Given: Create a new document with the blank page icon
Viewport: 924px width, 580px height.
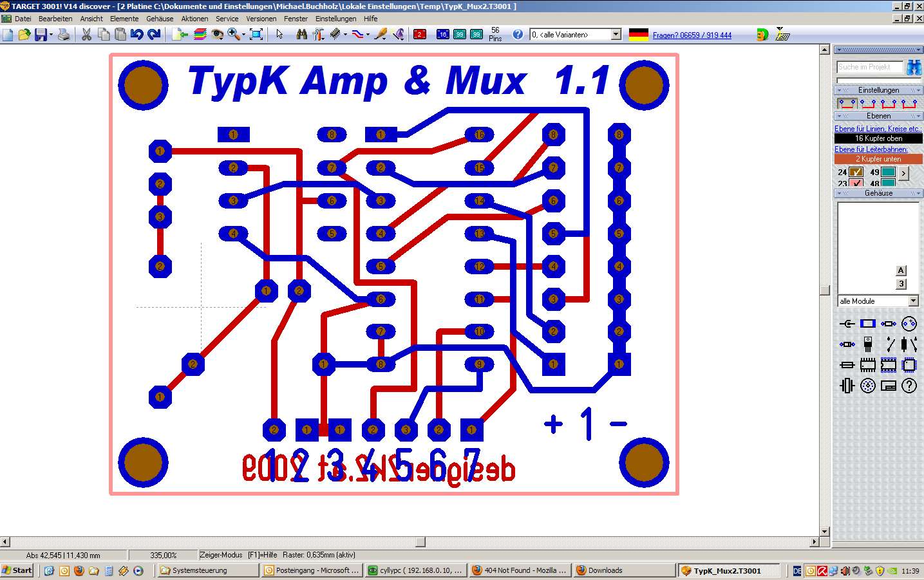Looking at the screenshot, I should [8, 35].
